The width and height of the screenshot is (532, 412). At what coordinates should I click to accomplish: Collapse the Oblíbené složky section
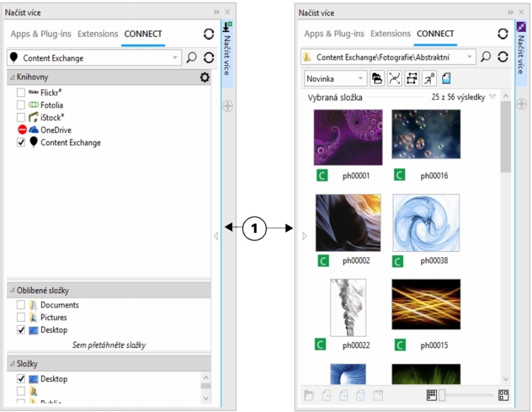click(12, 290)
